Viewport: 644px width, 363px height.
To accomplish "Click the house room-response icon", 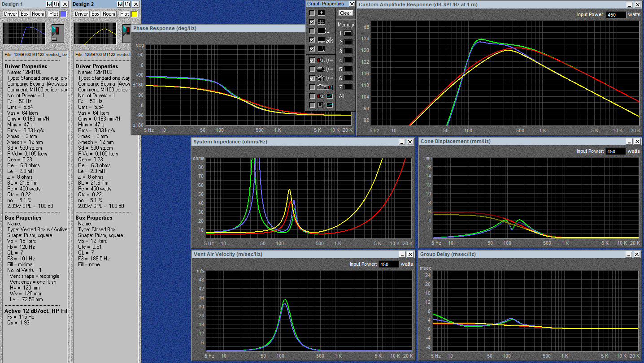I will click(x=326, y=78).
